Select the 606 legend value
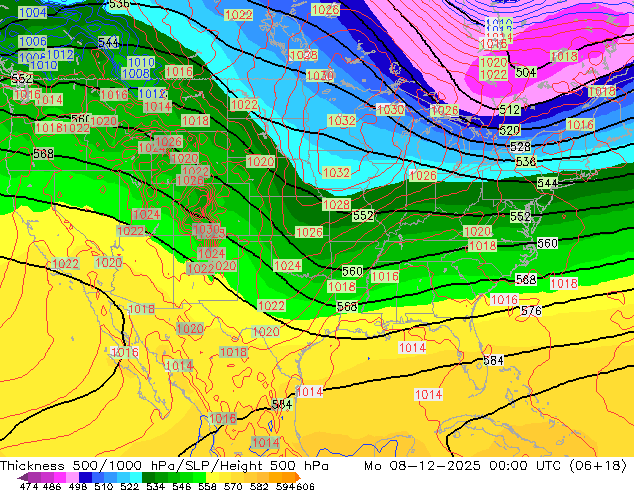Viewport: 634px width, 490px height. coord(305,486)
